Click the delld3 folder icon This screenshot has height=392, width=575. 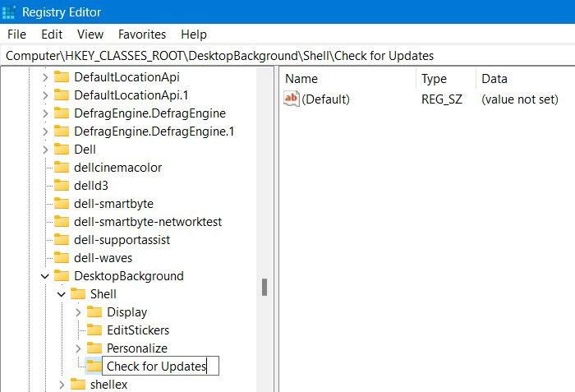click(x=62, y=185)
